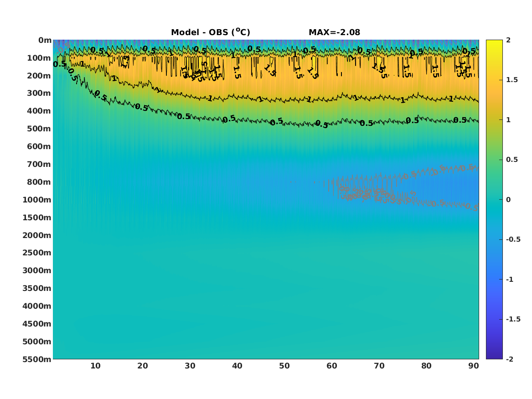This screenshot has width=532, height=399.
Task: Click the colorbar bottom tick label "-2"
Action: click(510, 359)
